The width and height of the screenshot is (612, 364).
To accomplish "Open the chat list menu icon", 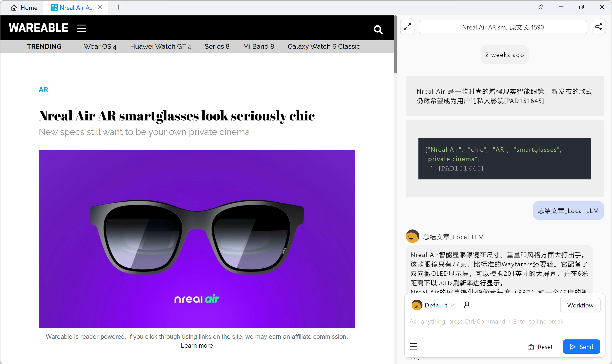I will pyautogui.click(x=414, y=346).
